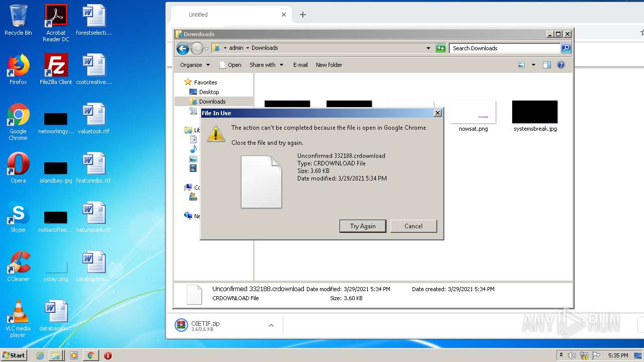Launch the FileZilla Client desktop shortcut
Screen dimensions: 644x362
click(56, 69)
